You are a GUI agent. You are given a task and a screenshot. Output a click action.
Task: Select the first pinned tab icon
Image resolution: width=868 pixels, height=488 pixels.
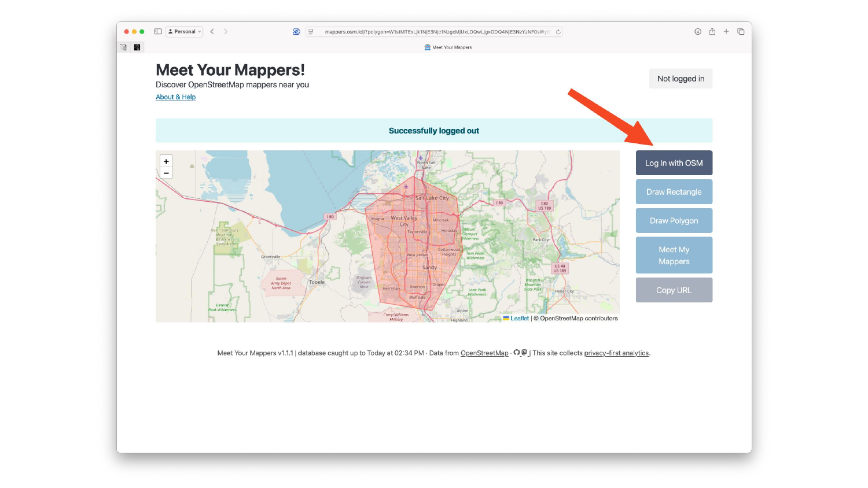click(123, 47)
